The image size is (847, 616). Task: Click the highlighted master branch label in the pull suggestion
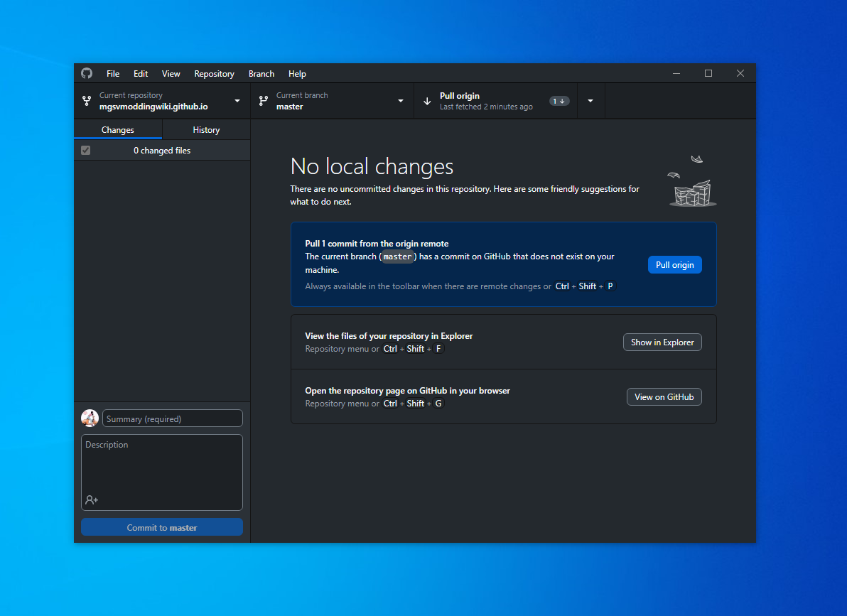coord(397,256)
